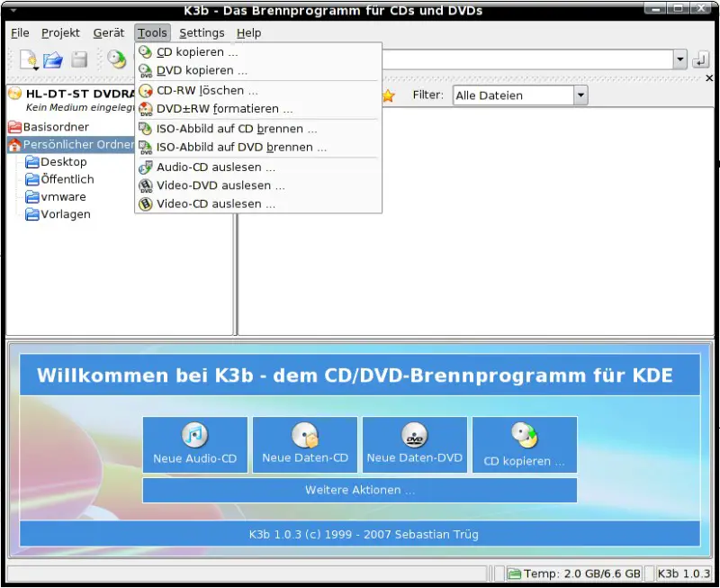This screenshot has width=720, height=588.
Task: Click icon beside ISO-Abbild auf DVD brennen
Action: (146, 147)
